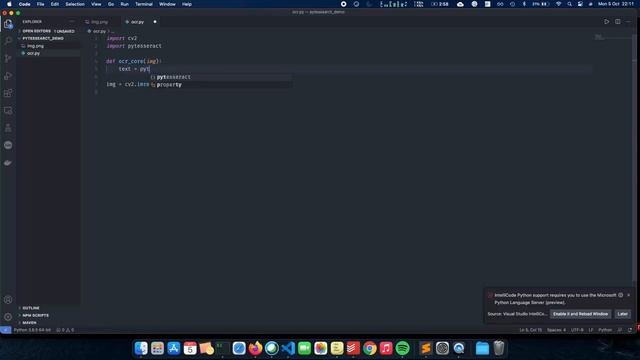Open the Edit menu
This screenshot has height=360, width=640.
(x=55, y=4)
